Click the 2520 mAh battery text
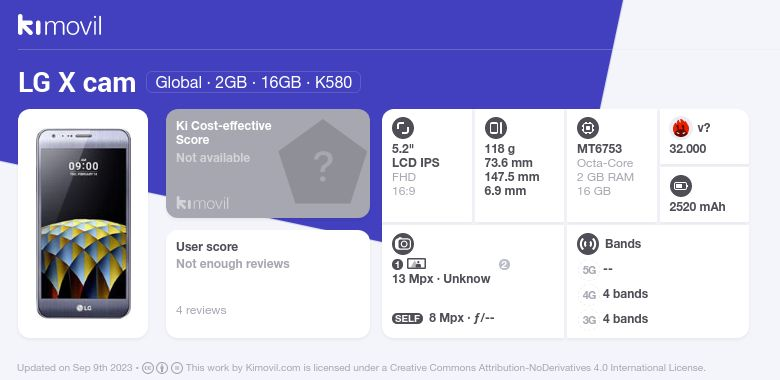Screen dimensions: 780x380 pos(697,207)
